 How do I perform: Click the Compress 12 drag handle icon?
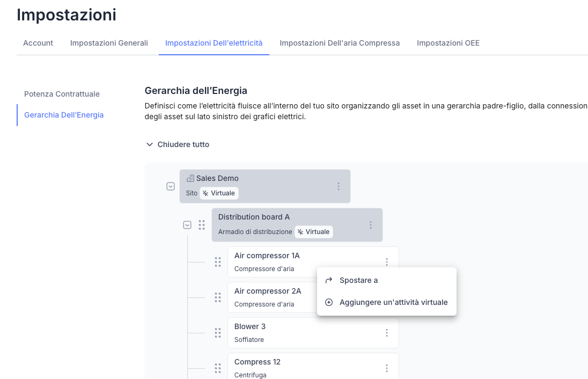218,368
